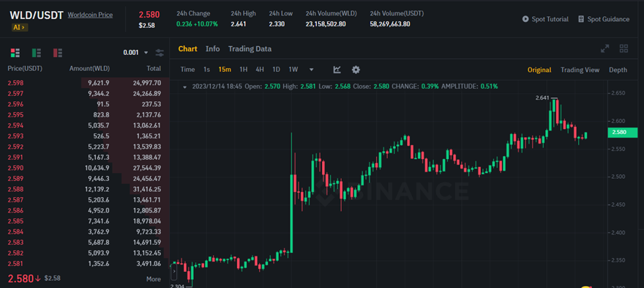Image resolution: width=644 pixels, height=288 pixels.
Task: Open order book display settings icon
Action: [x=160, y=53]
